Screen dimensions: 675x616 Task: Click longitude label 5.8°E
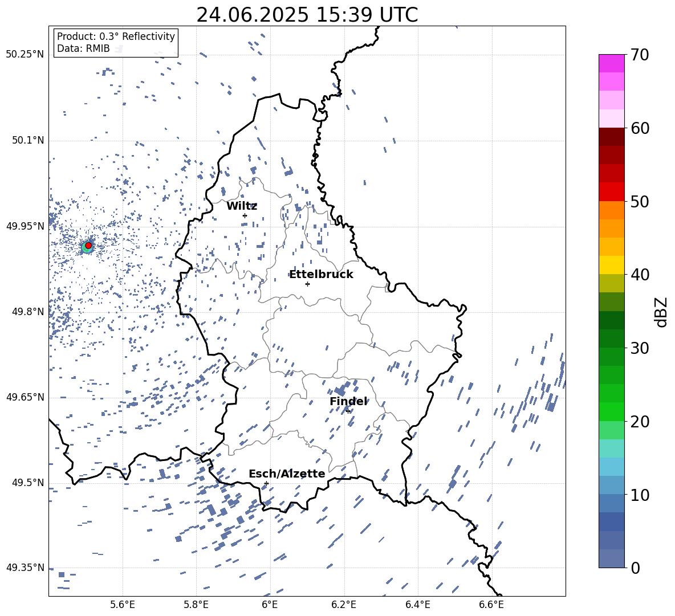pos(196,605)
